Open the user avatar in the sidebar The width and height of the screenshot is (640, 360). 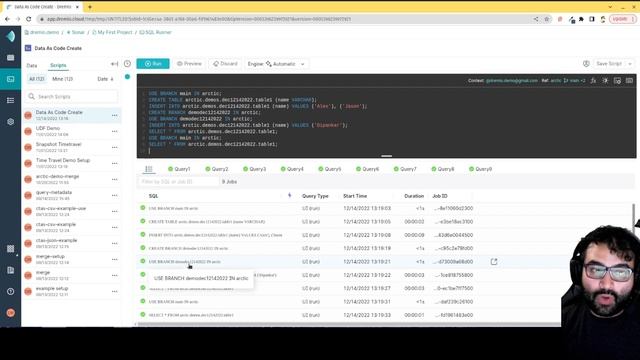click(11, 313)
